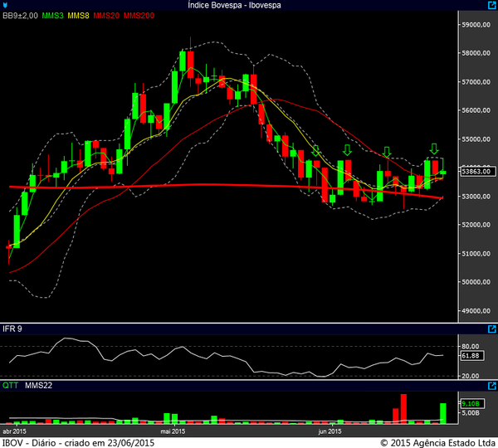Click the IFR 9 indicator title
Image resolution: width=498 pixels, height=448 pixels.
12,329
